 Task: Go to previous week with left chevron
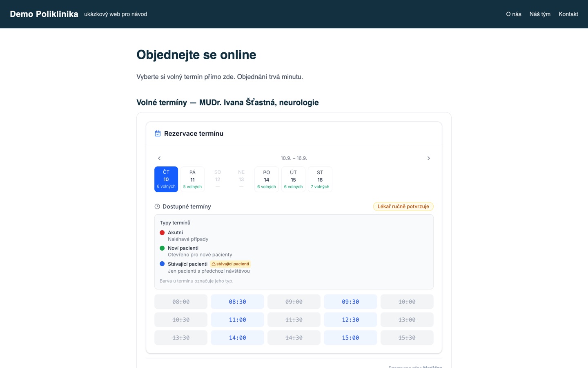pyautogui.click(x=159, y=158)
